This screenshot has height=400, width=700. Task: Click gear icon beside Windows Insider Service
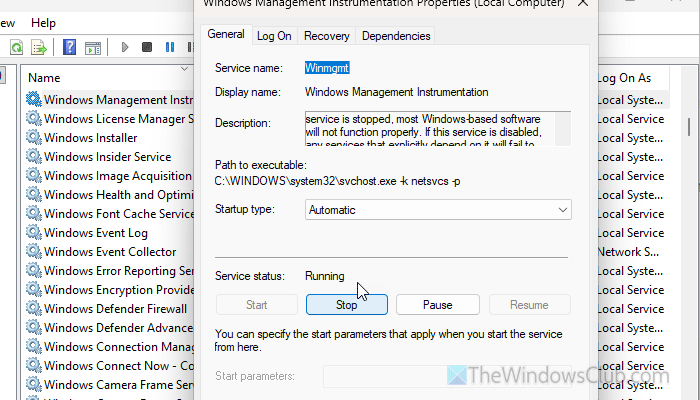[33, 156]
